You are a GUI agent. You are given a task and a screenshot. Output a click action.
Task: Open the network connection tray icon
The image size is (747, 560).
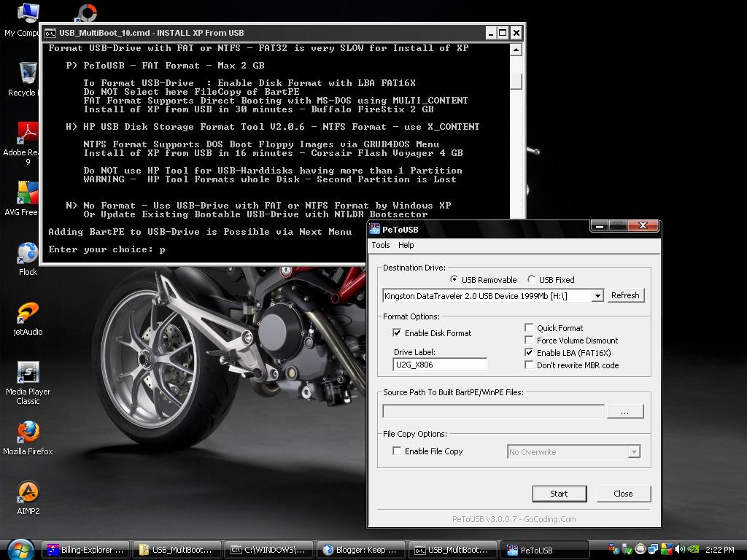point(653,549)
